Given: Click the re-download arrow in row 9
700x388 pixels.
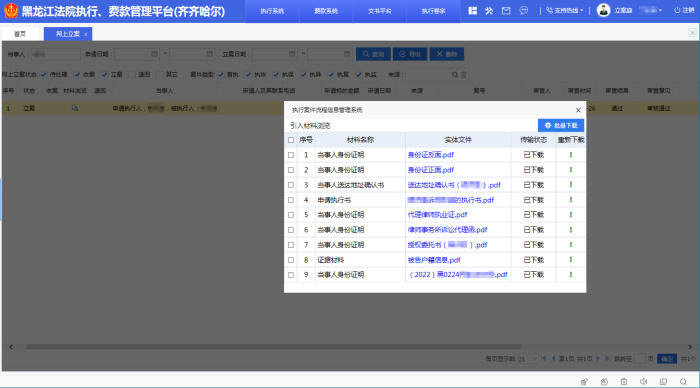Looking at the screenshot, I should 571,275.
